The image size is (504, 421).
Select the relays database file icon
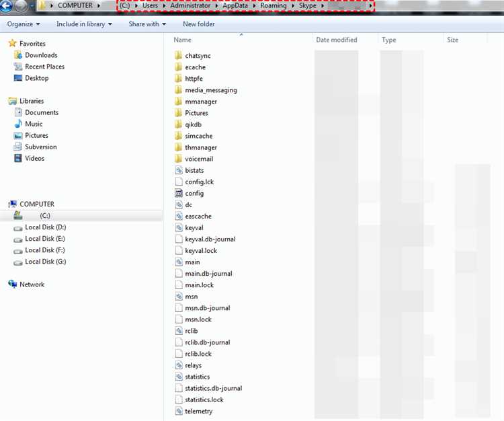click(x=179, y=365)
